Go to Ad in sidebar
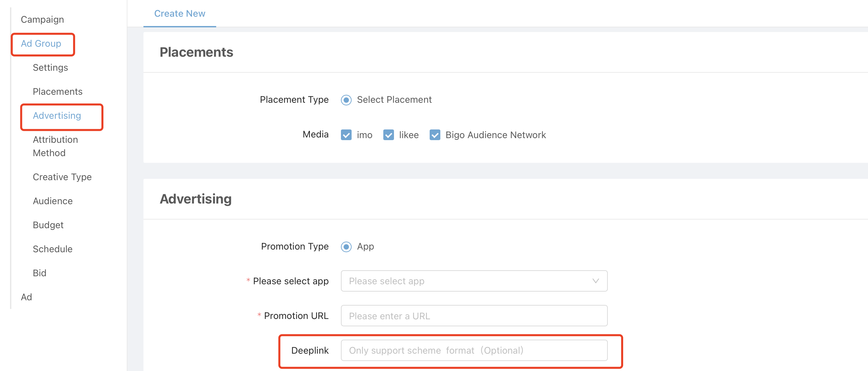Image resolution: width=868 pixels, height=371 pixels. (x=26, y=297)
